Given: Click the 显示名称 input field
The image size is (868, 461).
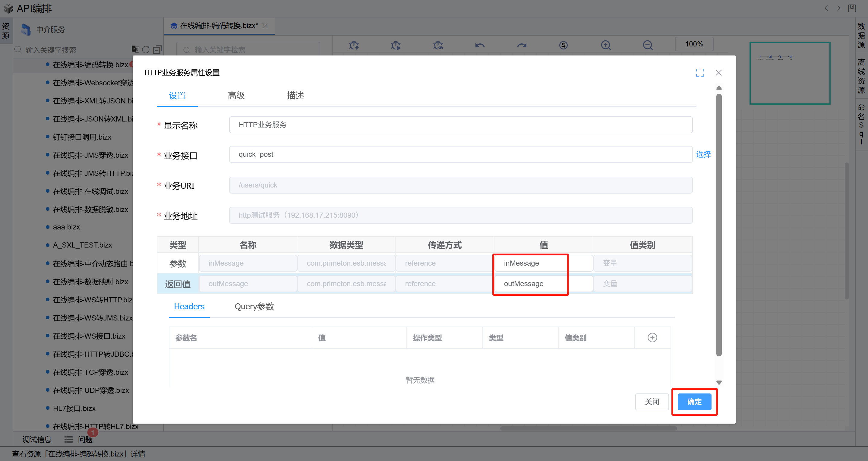Looking at the screenshot, I should (x=460, y=125).
